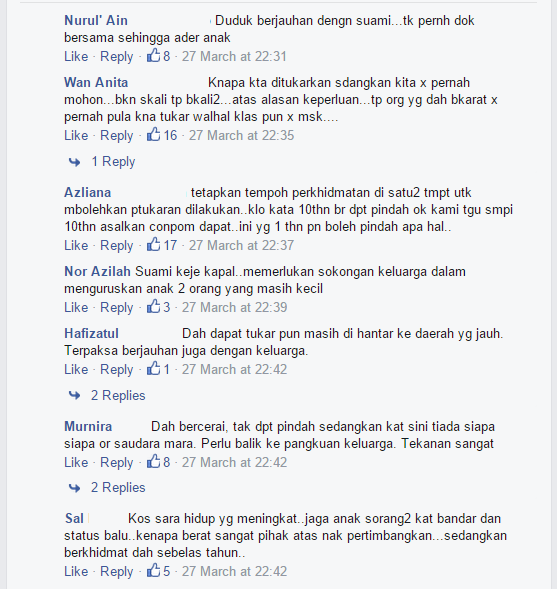Image resolution: width=557 pixels, height=589 pixels.
Task: Like Azliana's comment
Action: point(76,245)
